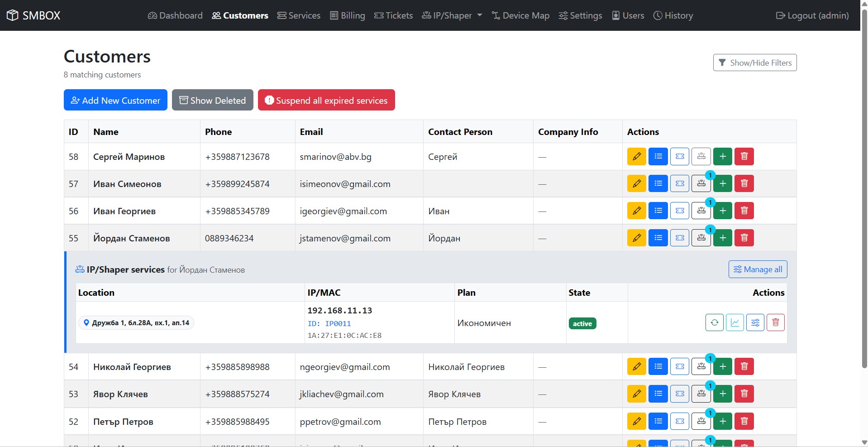Open the IP/Shaper dropdown menu
Viewport: 868px width, 447px height.
click(x=452, y=15)
